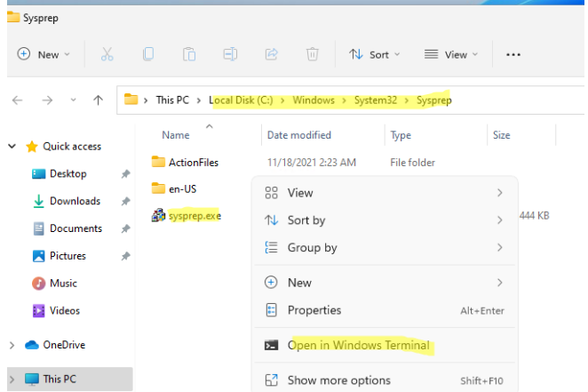Image resolution: width=588 pixels, height=392 pixels.
Task: Open the Pictures quick access icon
Action: pos(38,256)
